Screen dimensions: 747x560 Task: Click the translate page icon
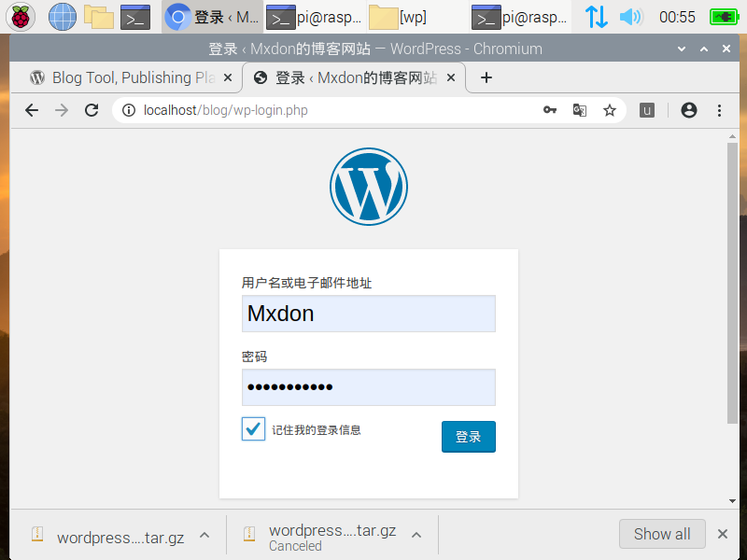(580, 110)
